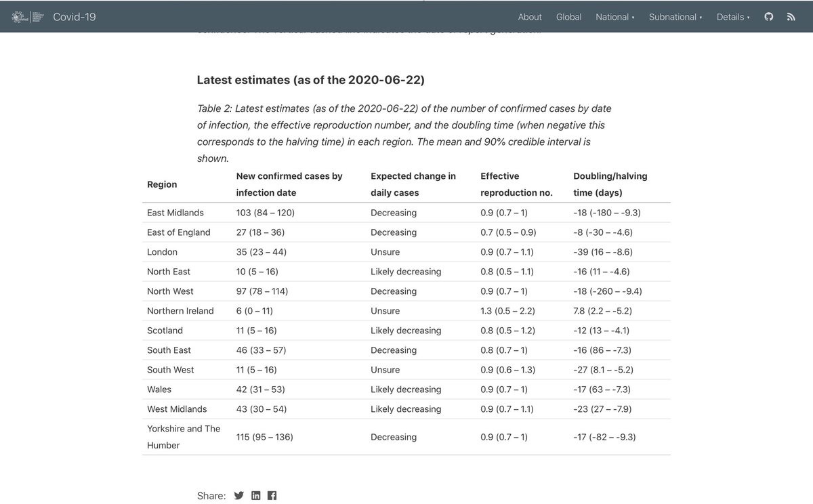Select the East of England region cell
This screenshot has width=813, height=504.
[x=179, y=232]
